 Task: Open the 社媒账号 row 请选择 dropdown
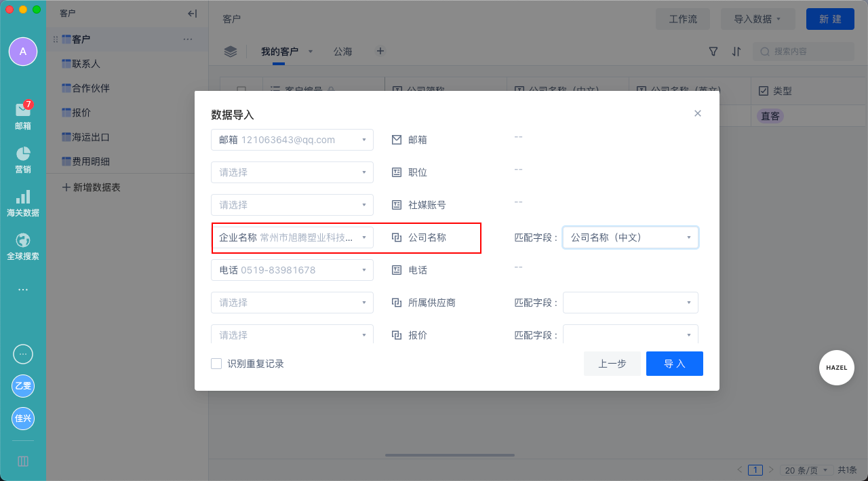point(292,205)
